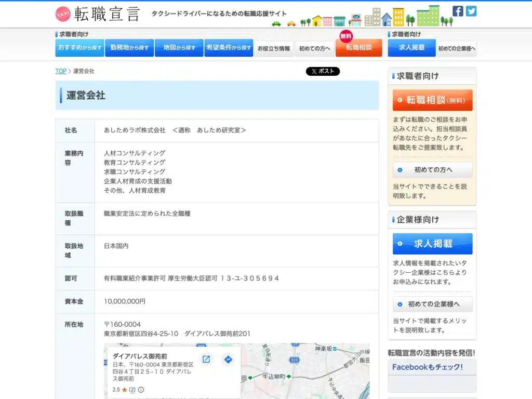Click blue 求人掲載 navigation button
This screenshot has height=399, width=532.
click(411, 47)
